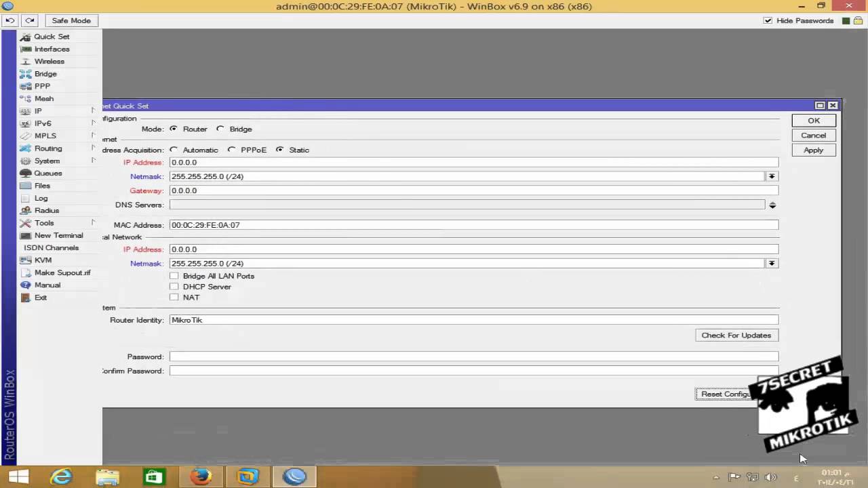Expand the Tools submenu arrow
The image size is (868, 488).
[93, 222]
